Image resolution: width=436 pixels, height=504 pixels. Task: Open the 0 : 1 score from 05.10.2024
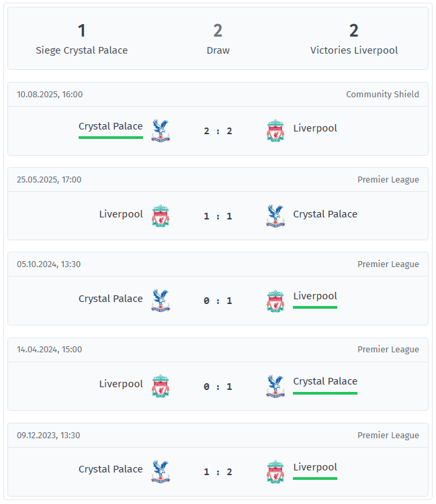(218, 301)
